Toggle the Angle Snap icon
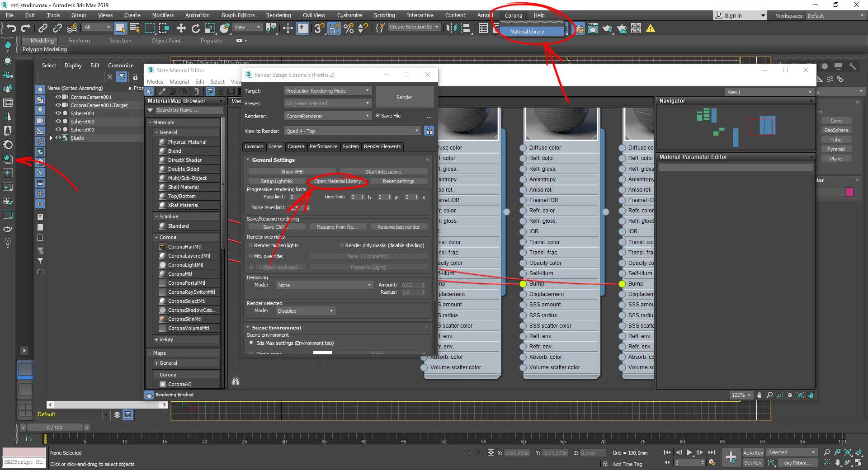The image size is (868, 470). [x=334, y=28]
